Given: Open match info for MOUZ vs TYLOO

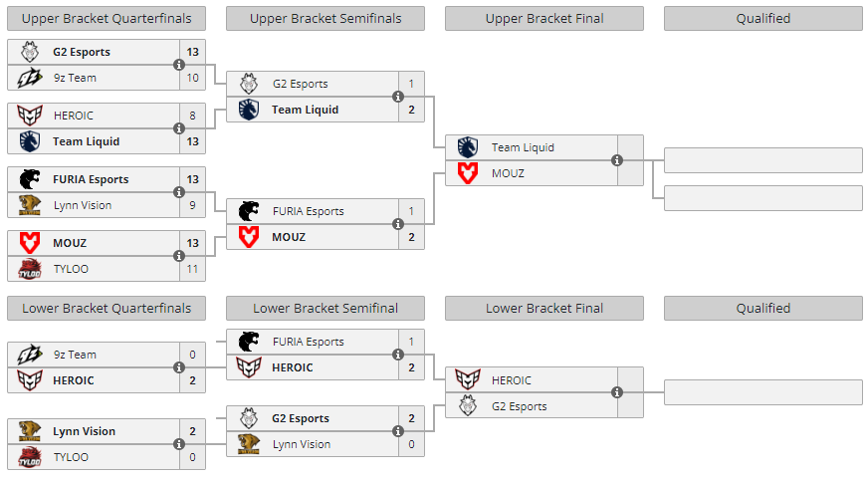Looking at the screenshot, I should (179, 256).
